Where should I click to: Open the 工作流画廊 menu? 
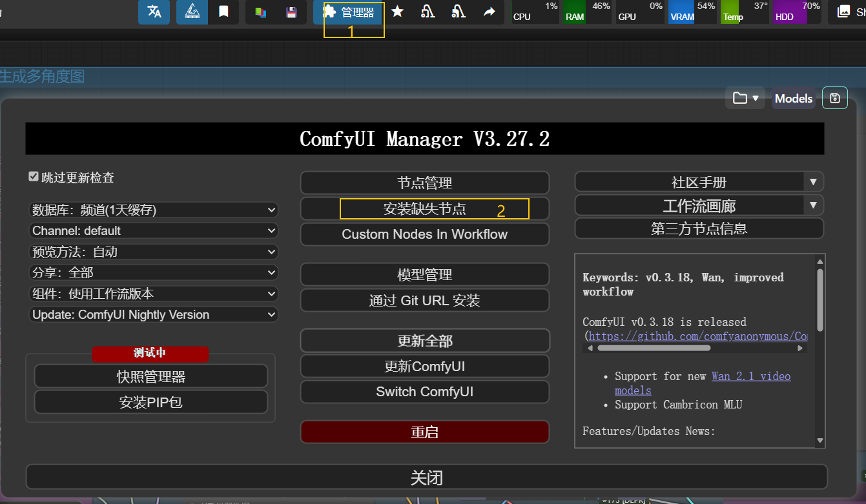tap(690, 206)
